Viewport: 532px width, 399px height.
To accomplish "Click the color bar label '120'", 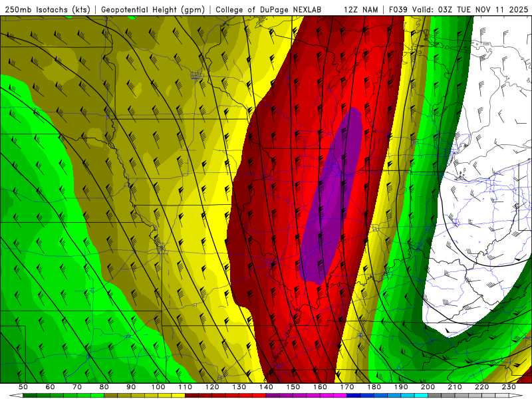I will (212, 387).
